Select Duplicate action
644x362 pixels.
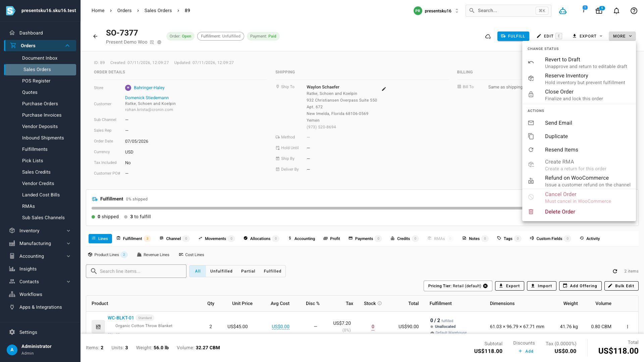click(579, 136)
